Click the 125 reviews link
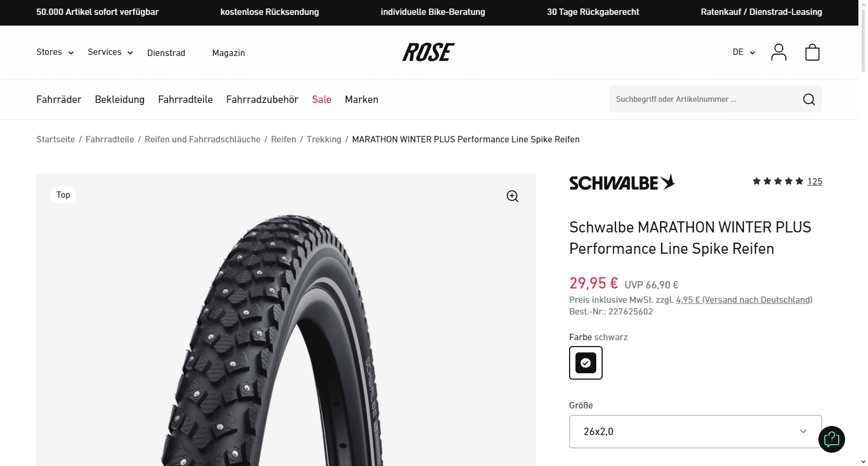 click(x=814, y=181)
